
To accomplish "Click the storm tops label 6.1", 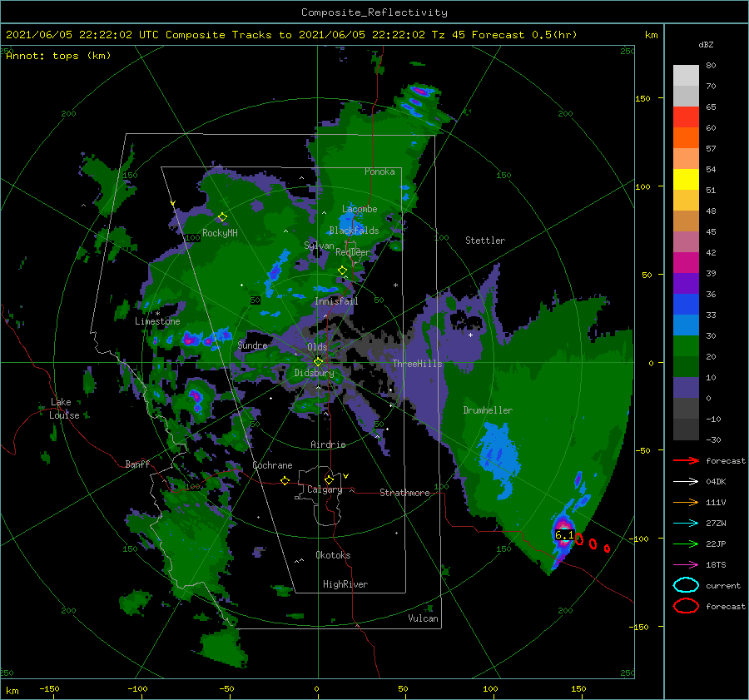I will coord(564,534).
